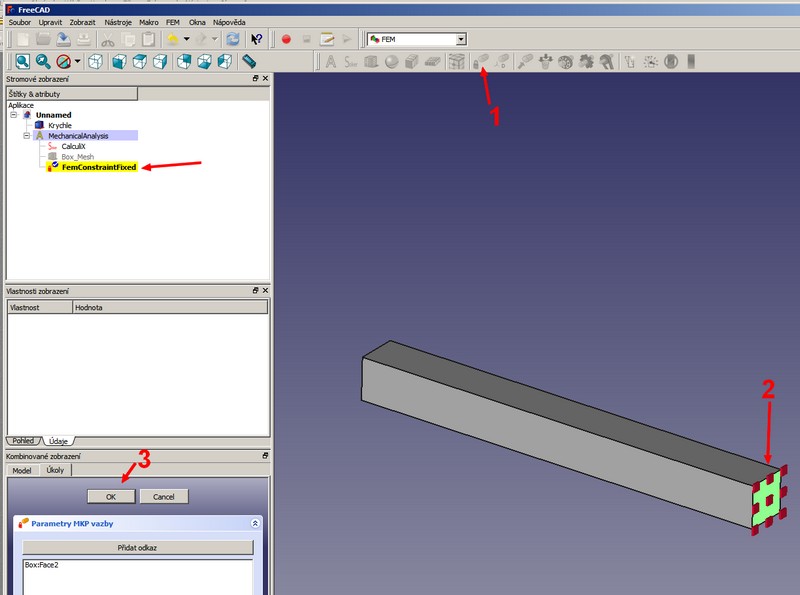The height and width of the screenshot is (595, 800).
Task: Switch to the Pohled tab
Action: click(x=24, y=441)
